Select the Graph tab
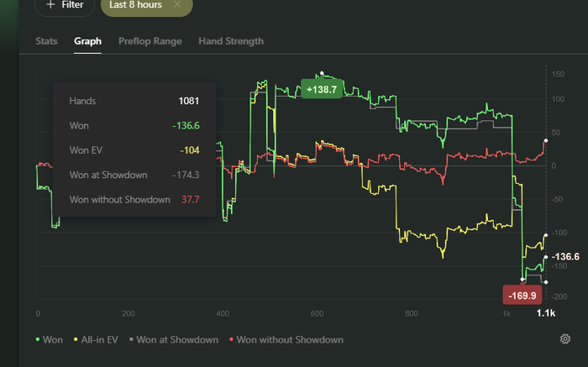The image size is (588, 367). click(87, 40)
